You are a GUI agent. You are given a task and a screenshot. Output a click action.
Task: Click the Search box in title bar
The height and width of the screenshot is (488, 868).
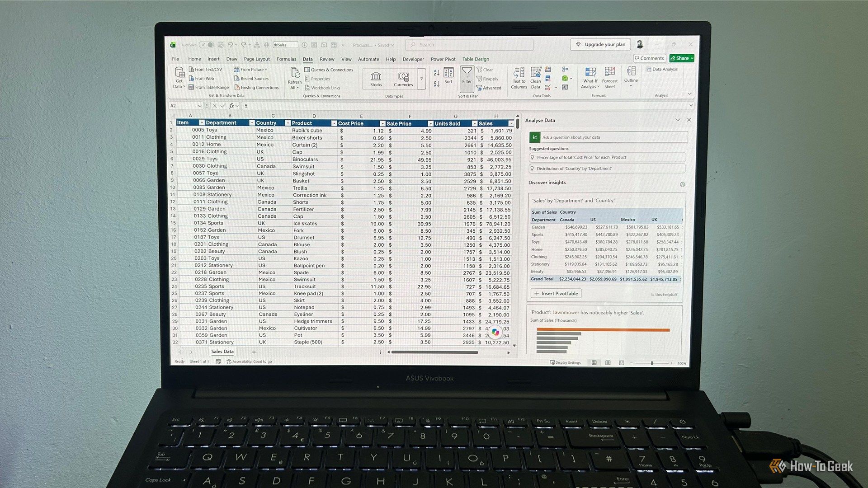coord(469,45)
